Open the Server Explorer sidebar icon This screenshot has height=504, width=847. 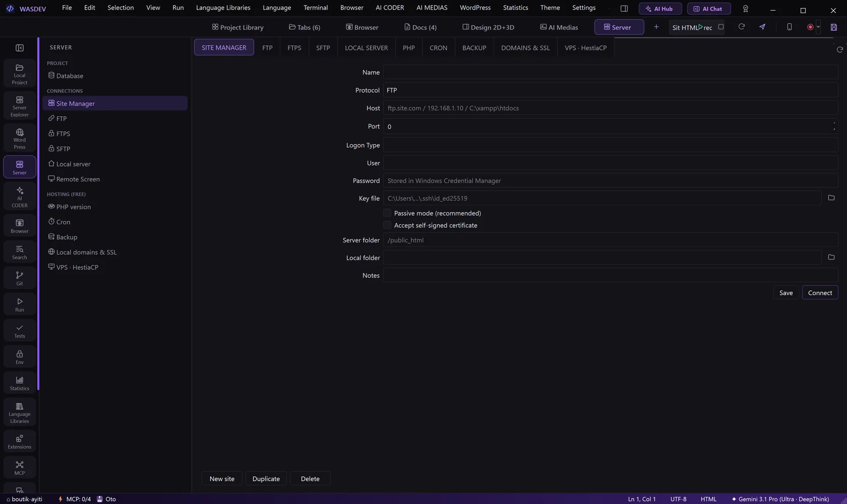(20, 106)
